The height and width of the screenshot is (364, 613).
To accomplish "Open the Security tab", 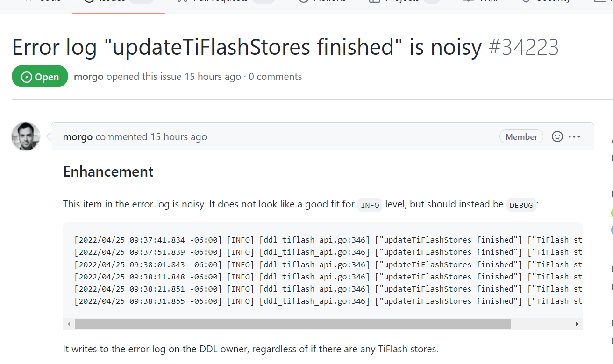I will [546, 2].
